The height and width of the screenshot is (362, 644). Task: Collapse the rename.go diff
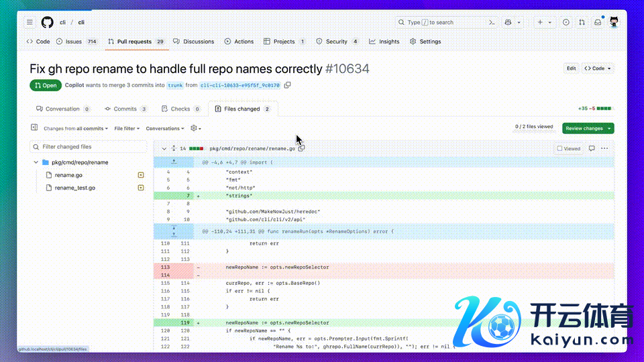[x=163, y=148]
